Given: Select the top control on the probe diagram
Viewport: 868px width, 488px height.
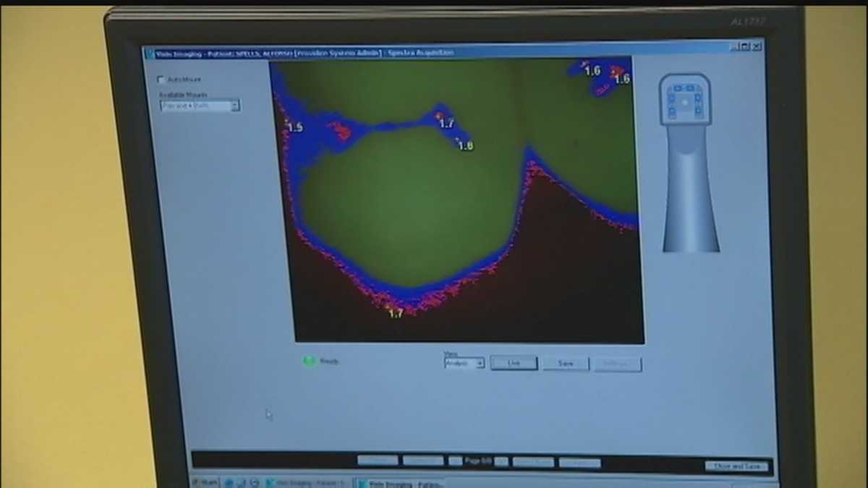Looking at the screenshot, I should click(x=684, y=87).
